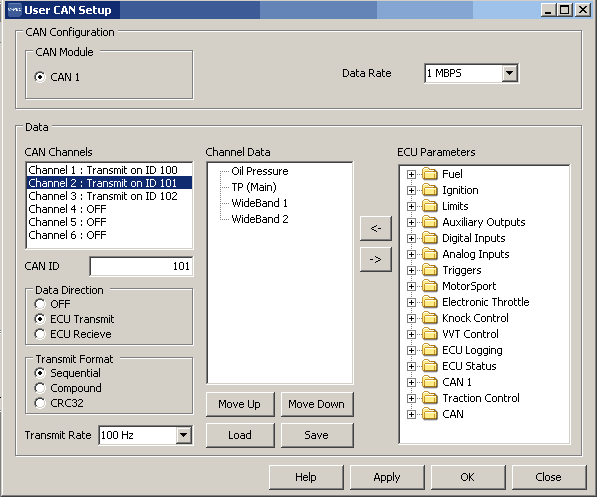Viewport: 597px width, 497px height.
Task: Choose the Compound transmit format
Action: 40,388
